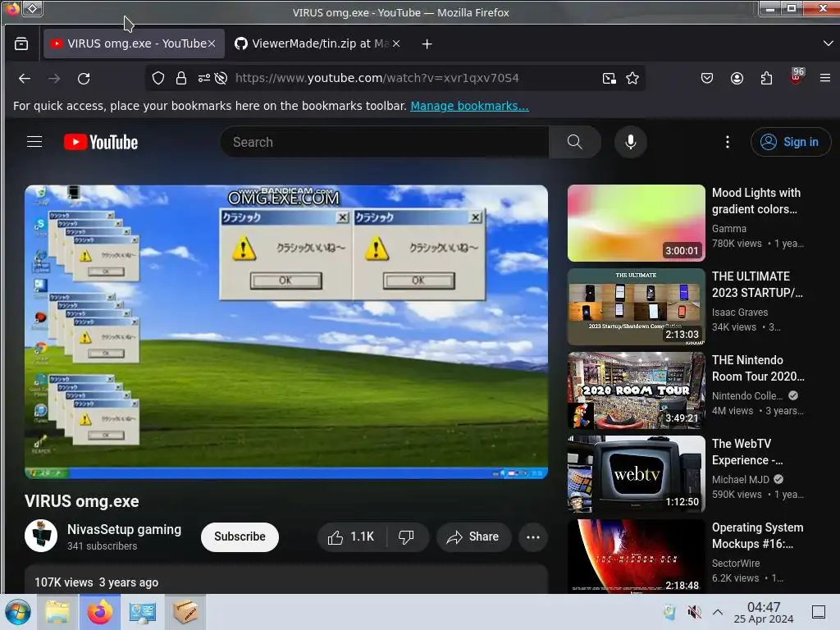The height and width of the screenshot is (630, 840).
Task: Go back with the back arrow
Action: point(25,78)
